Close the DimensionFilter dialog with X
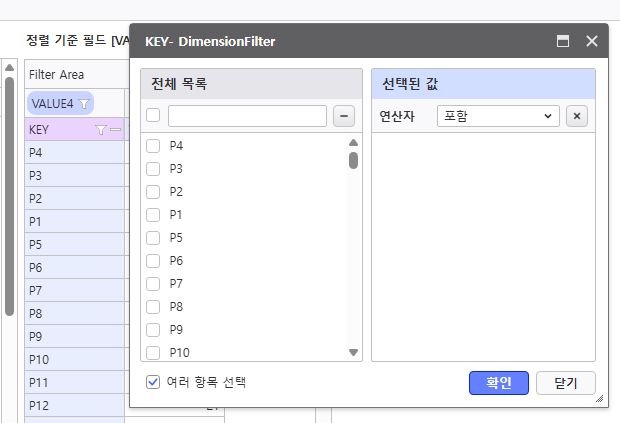The height and width of the screenshot is (423, 620). 591,41
